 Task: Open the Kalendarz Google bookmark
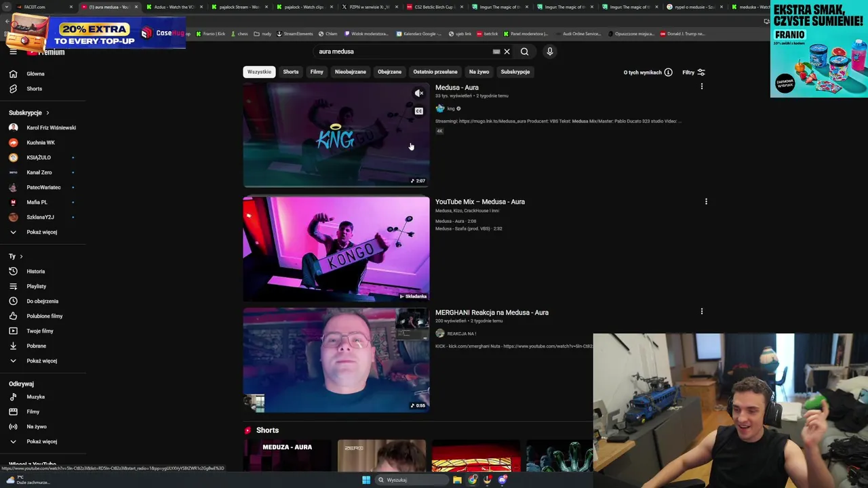click(418, 33)
